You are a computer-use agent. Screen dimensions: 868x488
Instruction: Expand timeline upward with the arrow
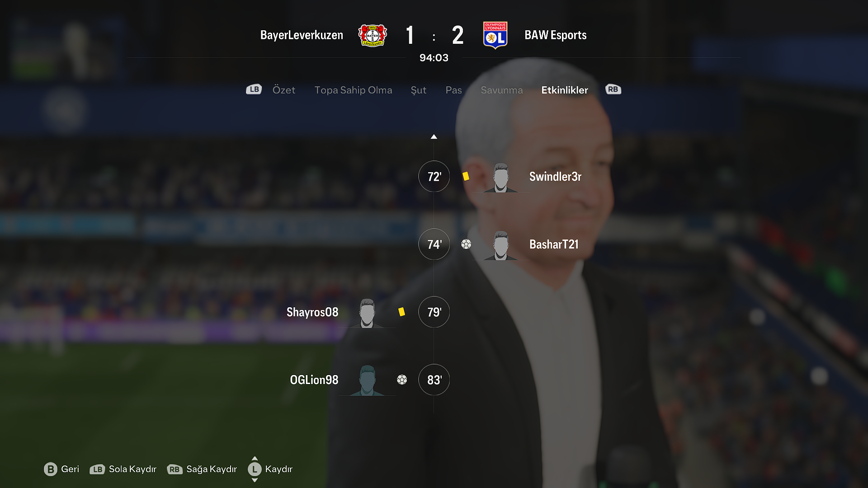[434, 136]
